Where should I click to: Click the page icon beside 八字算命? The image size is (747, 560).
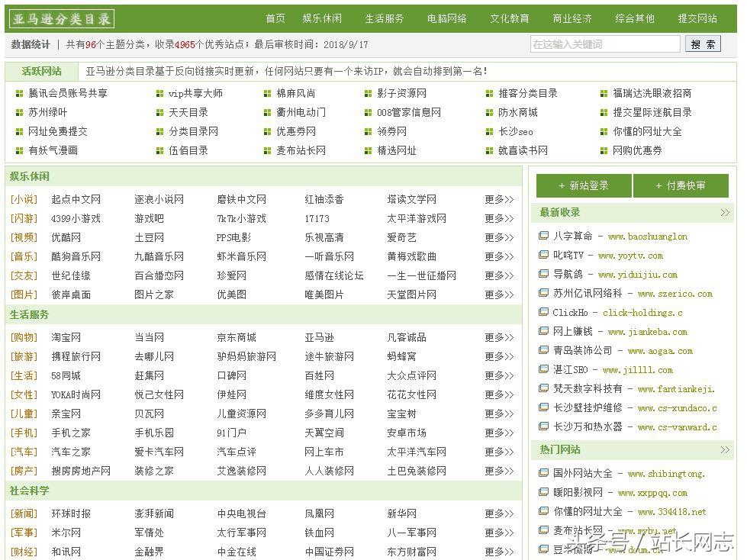543,236
